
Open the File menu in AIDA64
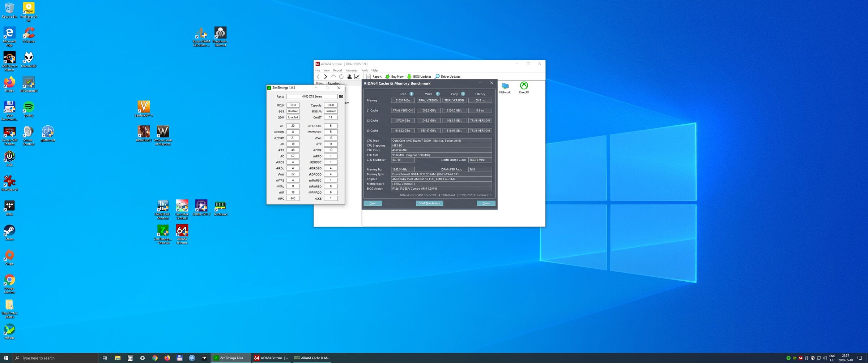coord(318,70)
